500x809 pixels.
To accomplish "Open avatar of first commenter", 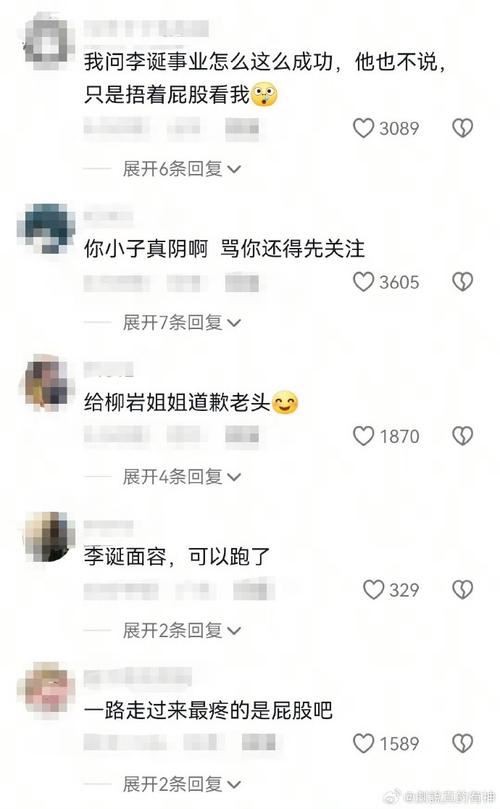I will pyautogui.click(x=46, y=42).
